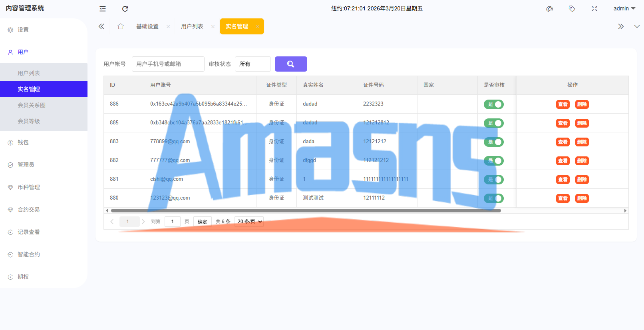Open 币种管理 in the sidebar

pyautogui.click(x=29, y=187)
